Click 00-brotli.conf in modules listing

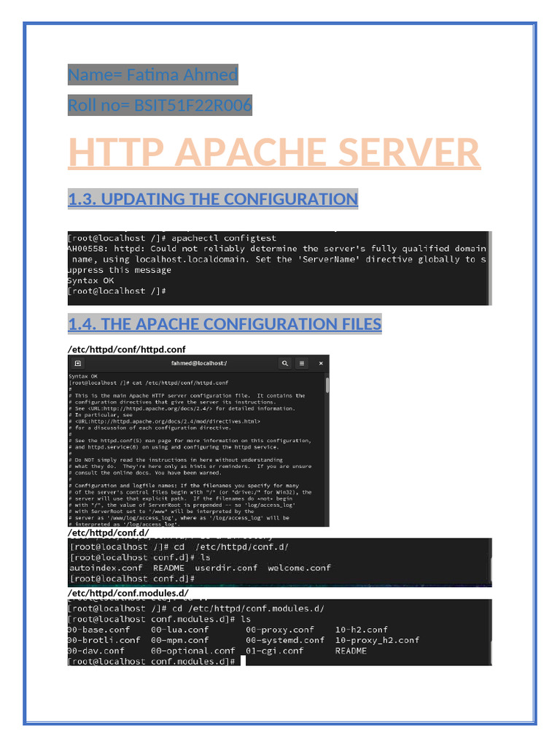104,640
